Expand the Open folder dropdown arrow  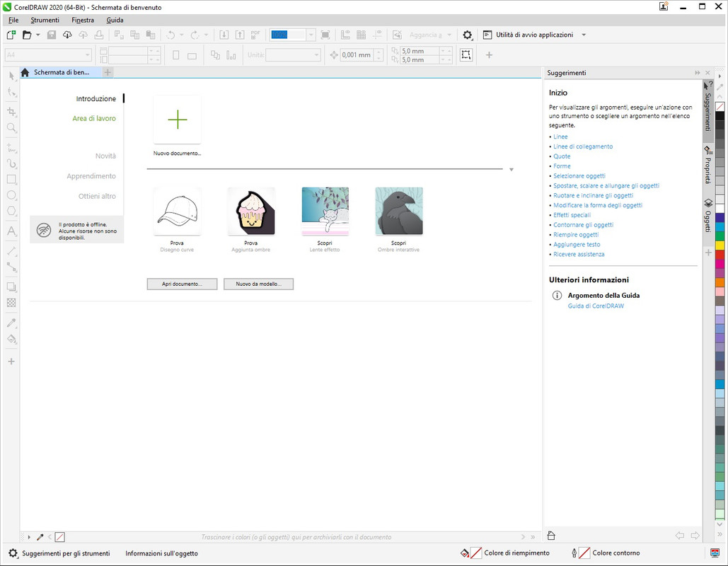point(38,35)
